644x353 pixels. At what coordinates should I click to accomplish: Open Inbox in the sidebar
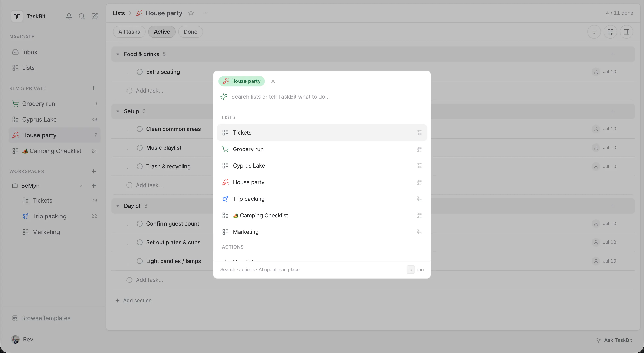click(55, 52)
